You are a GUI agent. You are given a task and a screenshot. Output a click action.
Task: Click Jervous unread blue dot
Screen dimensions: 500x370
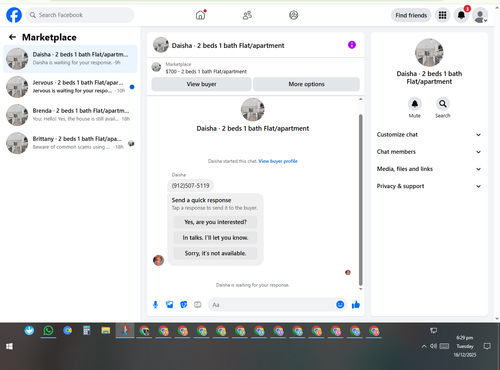click(132, 87)
